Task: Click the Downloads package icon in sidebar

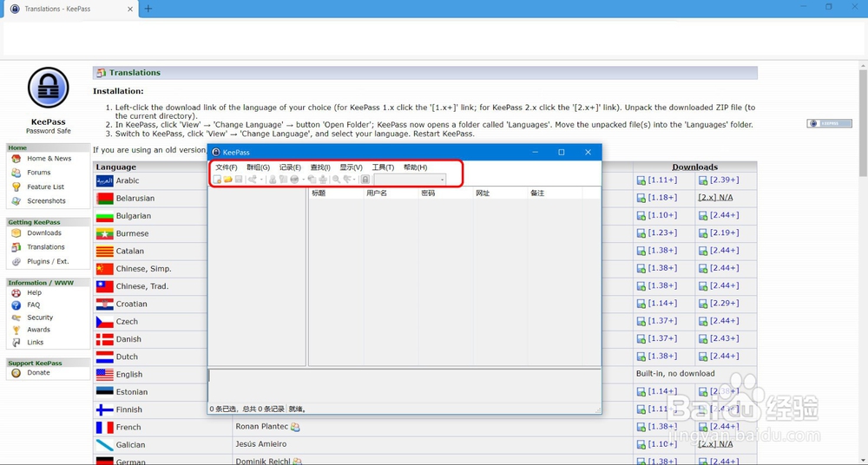Action: [16, 233]
